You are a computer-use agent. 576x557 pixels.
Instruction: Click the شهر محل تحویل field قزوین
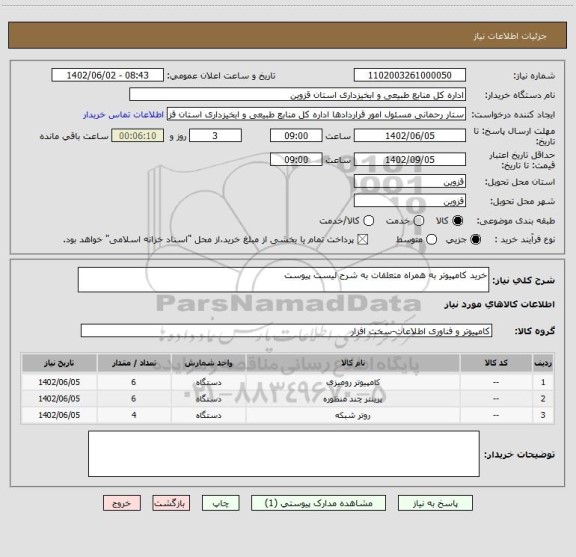410,201
